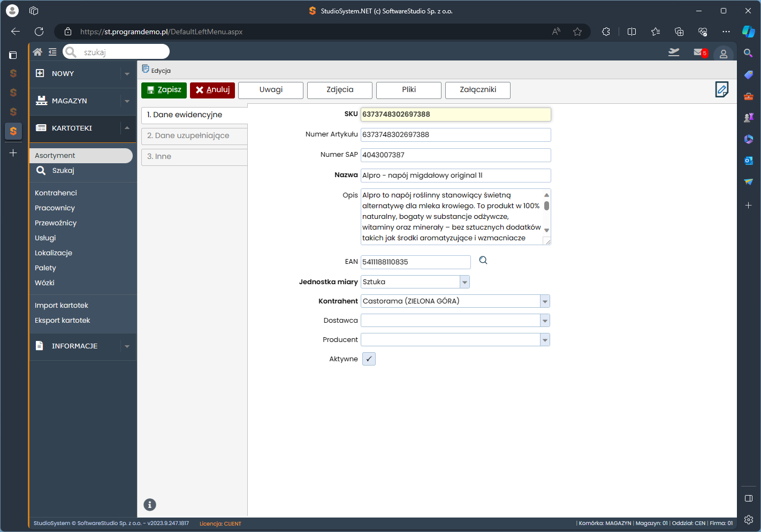
Task: Select the active StudioSystem vertical tab icon
Action: pos(13,131)
